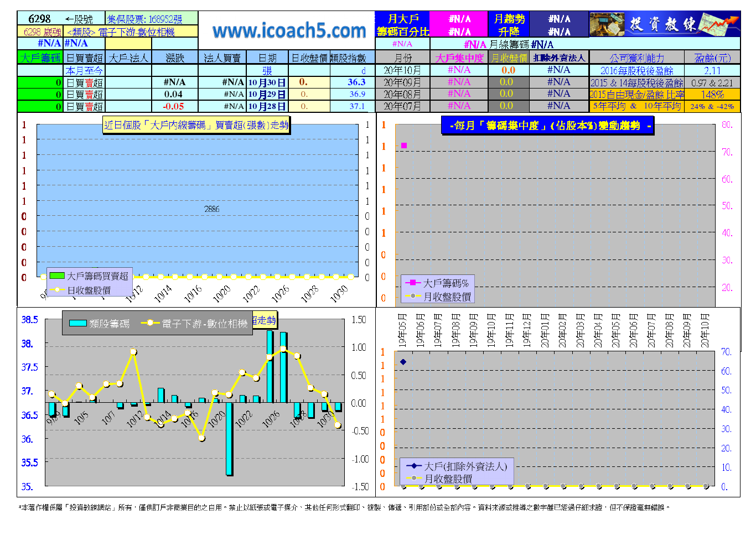
Task: Click the 日收盤股價 legend entry
Action: (81, 290)
